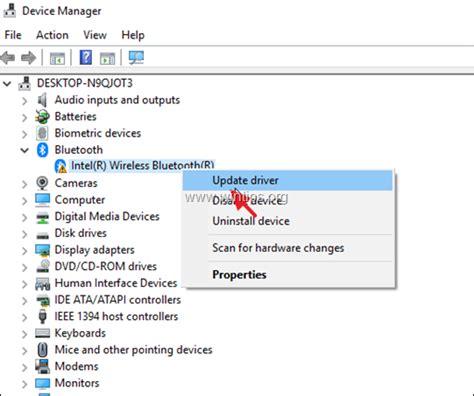Select the Monitors category label
474x396 pixels.
pyautogui.click(x=77, y=383)
